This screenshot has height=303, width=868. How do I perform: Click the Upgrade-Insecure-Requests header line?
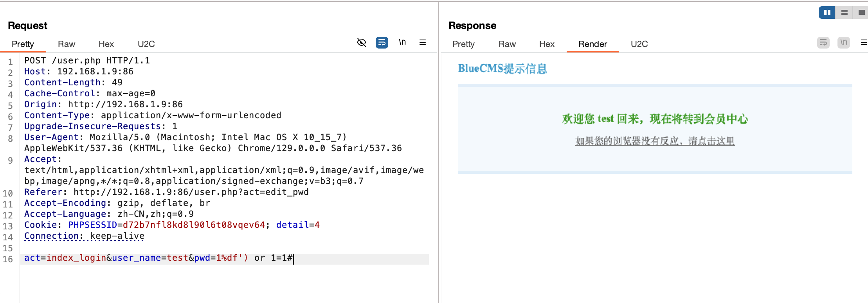(101, 126)
